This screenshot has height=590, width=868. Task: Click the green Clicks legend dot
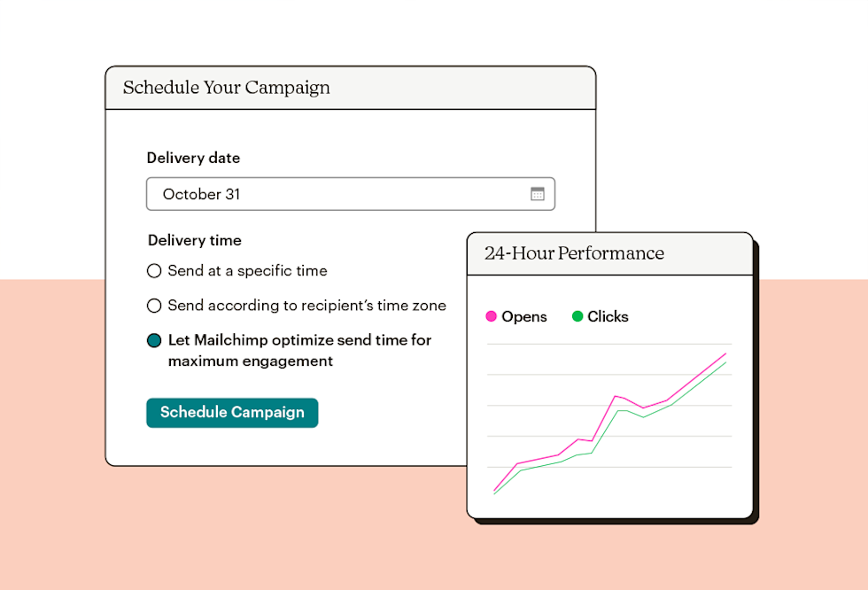tap(577, 316)
